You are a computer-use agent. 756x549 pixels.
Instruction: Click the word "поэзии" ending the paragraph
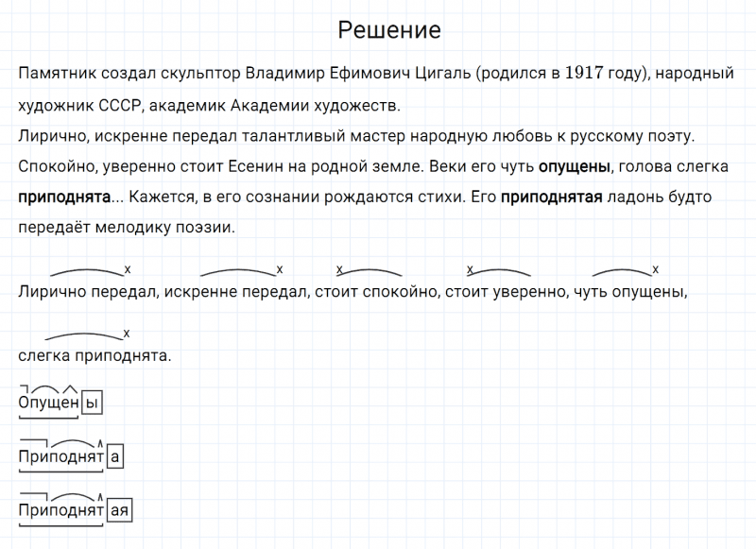pyautogui.click(x=204, y=229)
